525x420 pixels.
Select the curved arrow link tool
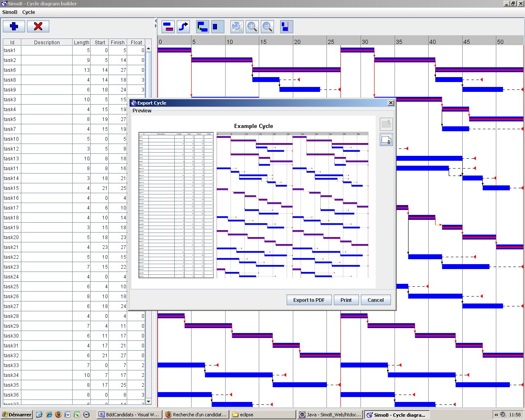[x=183, y=27]
